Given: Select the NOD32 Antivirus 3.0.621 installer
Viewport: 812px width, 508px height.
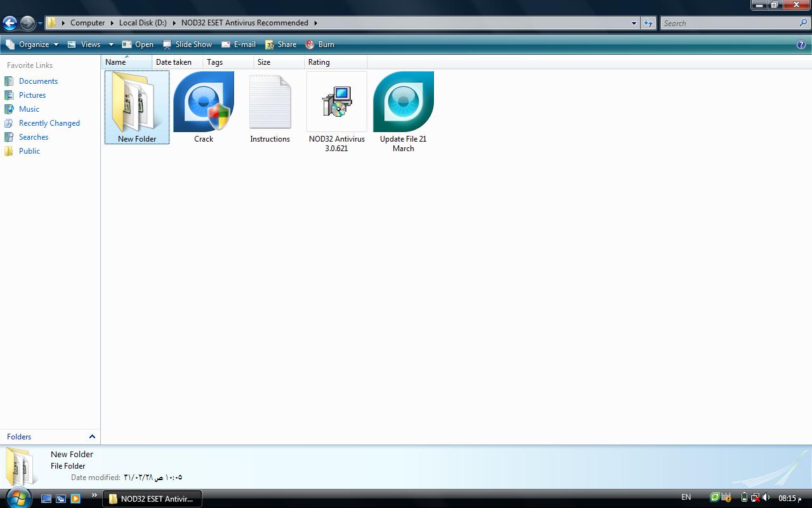Looking at the screenshot, I should pyautogui.click(x=337, y=112).
